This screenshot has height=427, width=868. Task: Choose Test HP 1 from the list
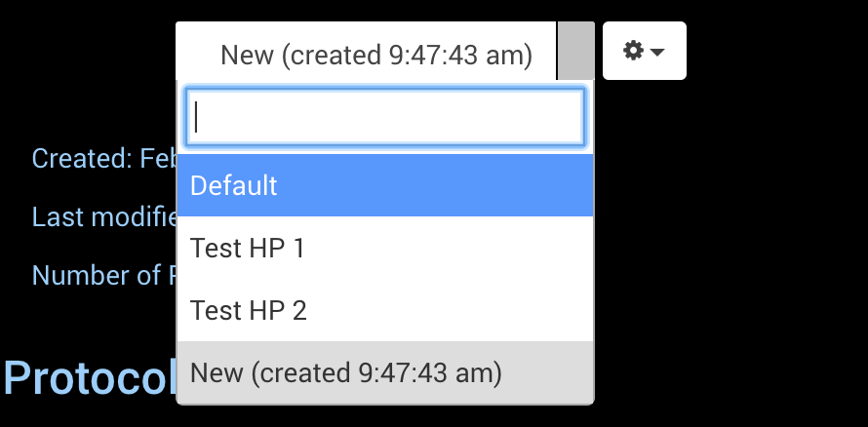click(384, 248)
